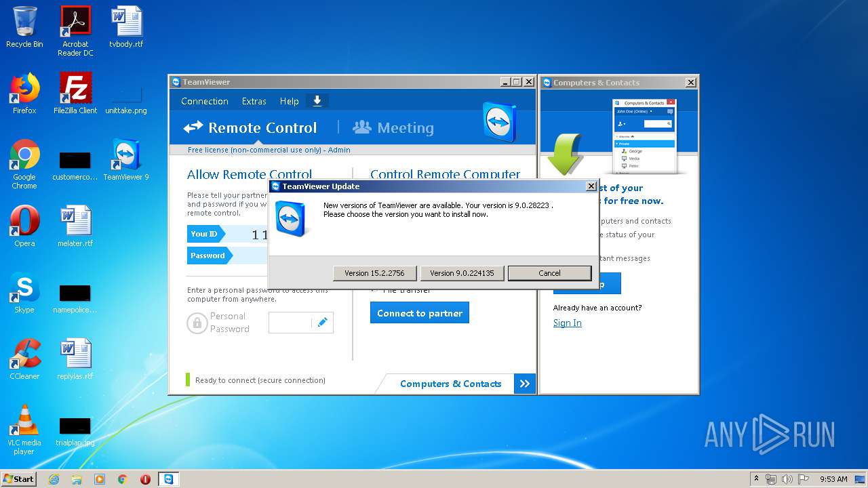The image size is (868, 488).
Task: Open Google Chrome desktop icon
Action: (24, 164)
